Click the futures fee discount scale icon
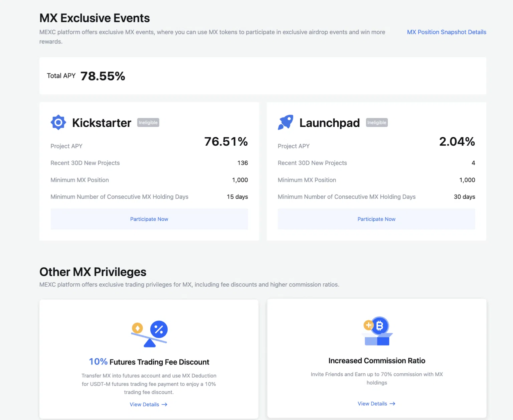 pyautogui.click(x=149, y=334)
